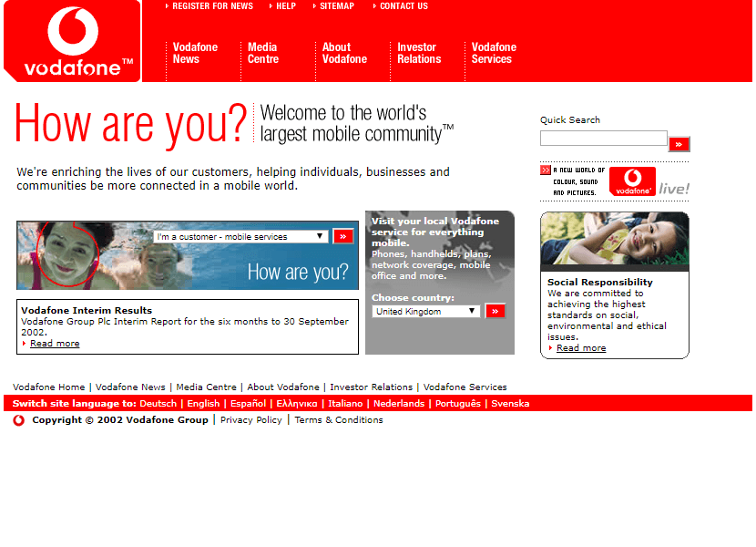Image resolution: width=756 pixels, height=547 pixels.
Task: Open Media Centre menu
Action: [x=263, y=53]
